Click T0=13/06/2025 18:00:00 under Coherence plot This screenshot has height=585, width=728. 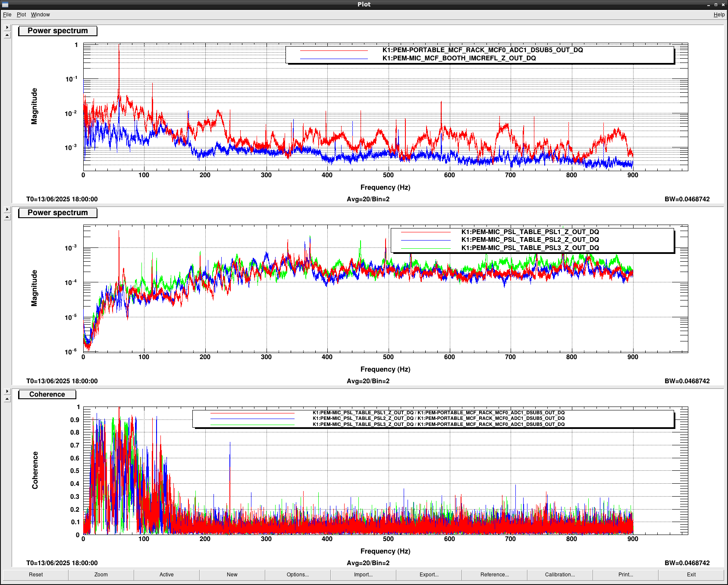pos(62,563)
